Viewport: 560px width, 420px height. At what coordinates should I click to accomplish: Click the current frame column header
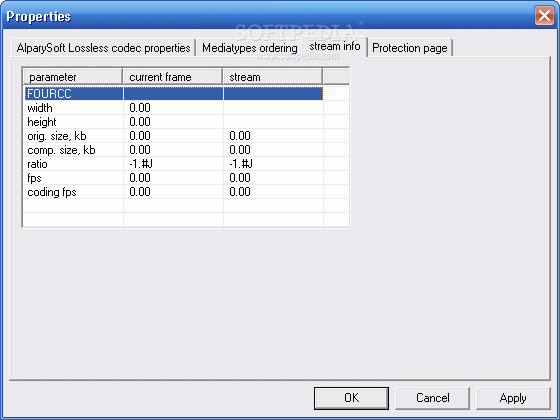click(x=173, y=77)
